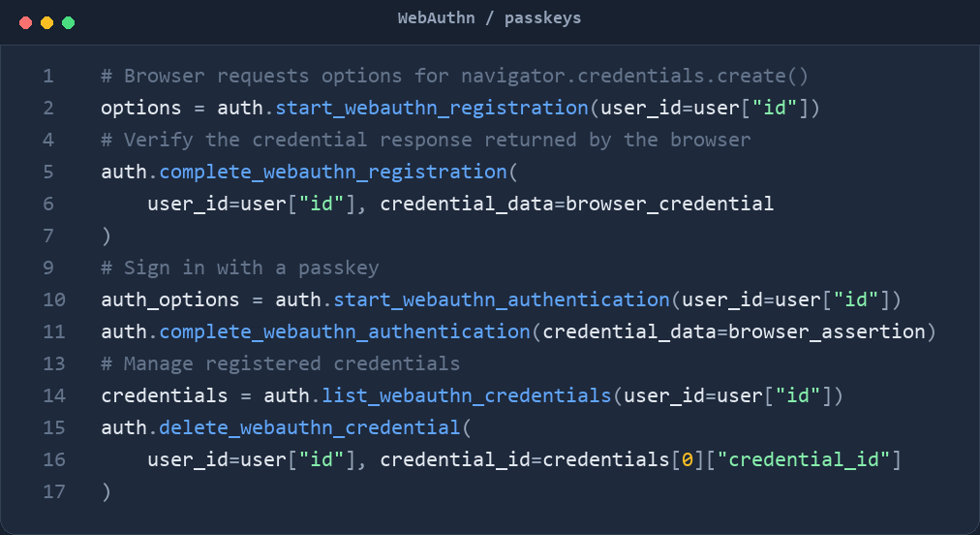Click line number 7

(48, 236)
